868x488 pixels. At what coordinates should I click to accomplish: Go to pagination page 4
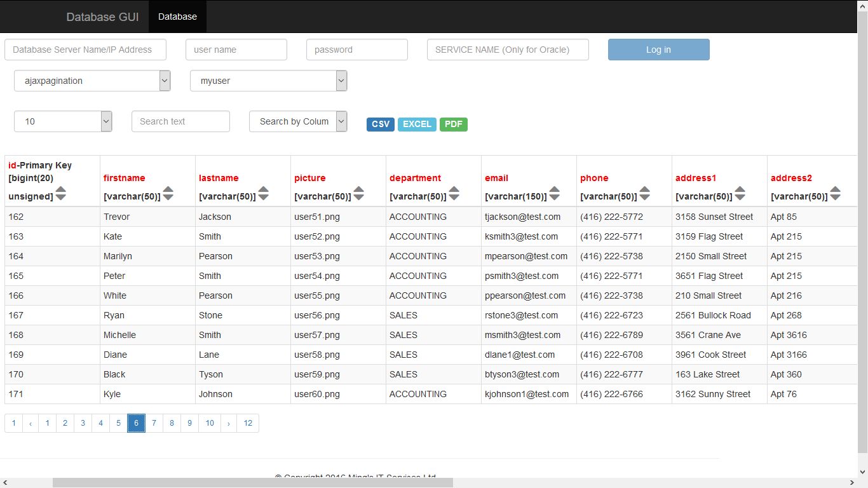pos(100,423)
